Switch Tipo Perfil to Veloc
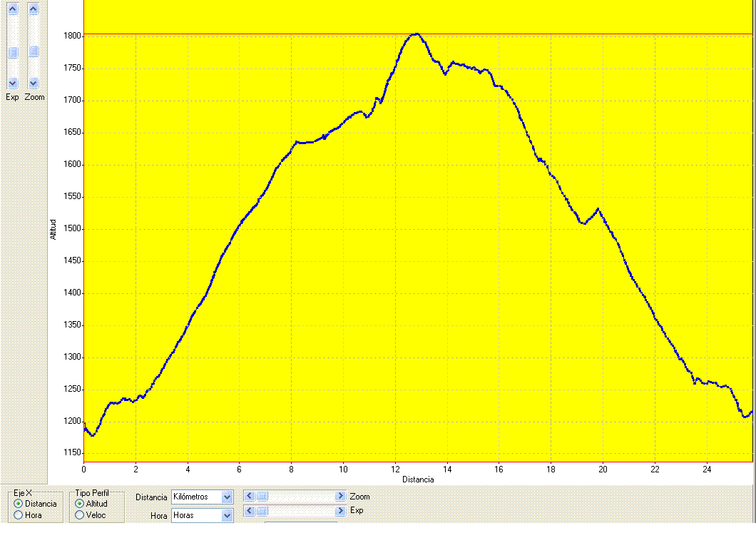The height and width of the screenshot is (548, 756). click(x=79, y=514)
